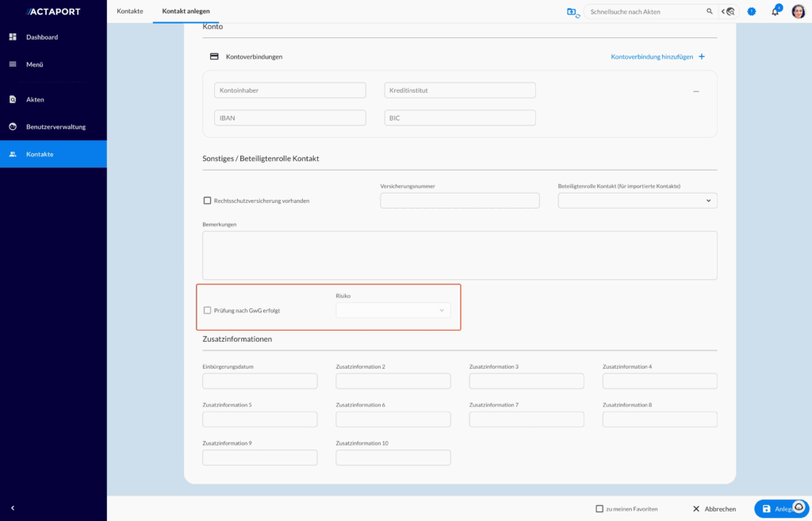Screen dimensions: 812x521
Task: Open the Risiko dropdown
Action: 393,310
